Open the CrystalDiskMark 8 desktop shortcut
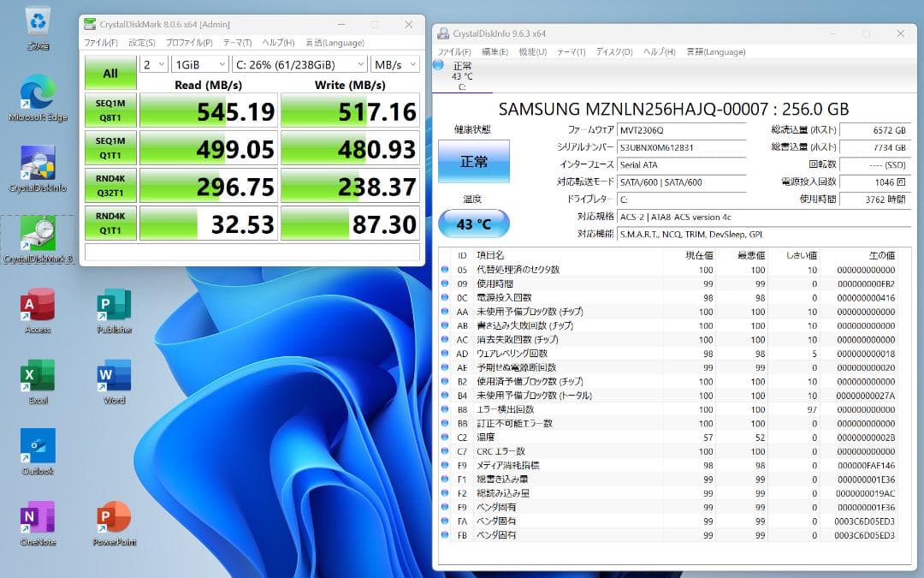The image size is (924, 578). point(36,231)
